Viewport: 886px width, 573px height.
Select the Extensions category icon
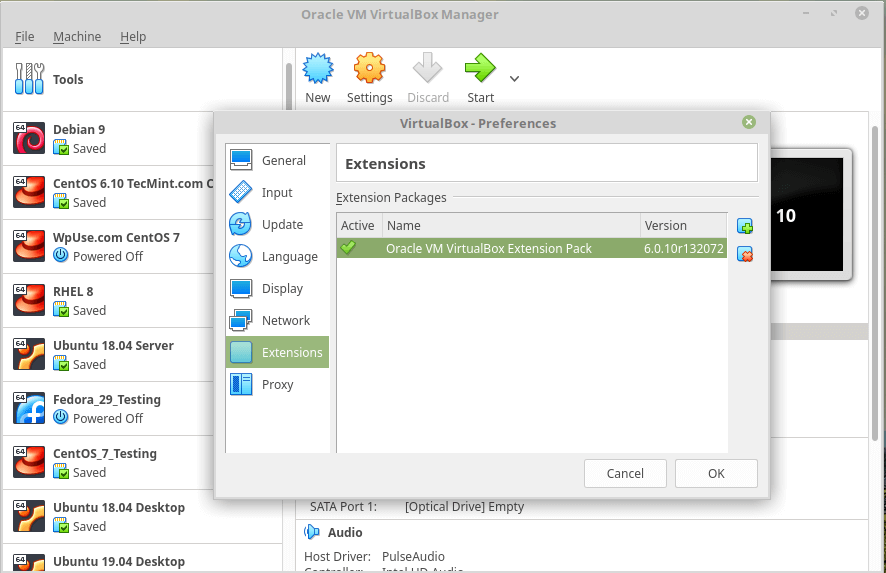[x=241, y=352]
